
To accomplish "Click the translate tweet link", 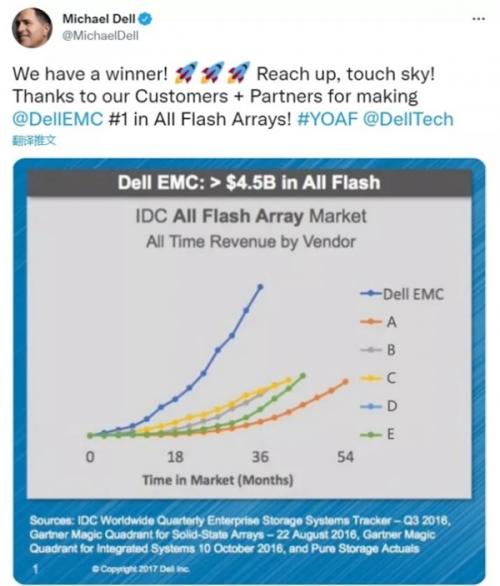I will 34,141.
